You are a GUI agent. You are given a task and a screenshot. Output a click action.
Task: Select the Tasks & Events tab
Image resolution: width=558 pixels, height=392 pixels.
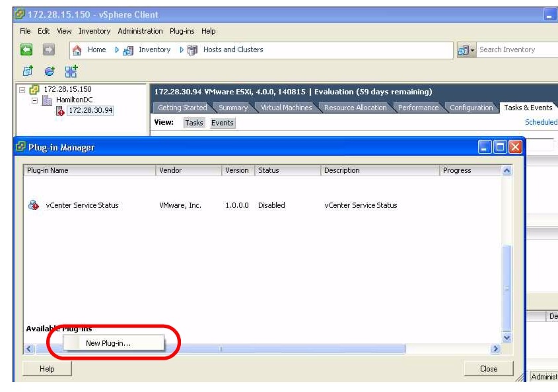pos(528,108)
